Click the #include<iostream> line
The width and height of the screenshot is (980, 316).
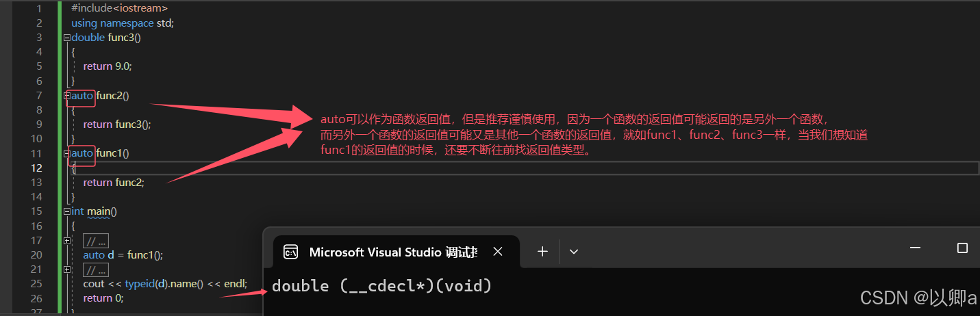pos(120,8)
